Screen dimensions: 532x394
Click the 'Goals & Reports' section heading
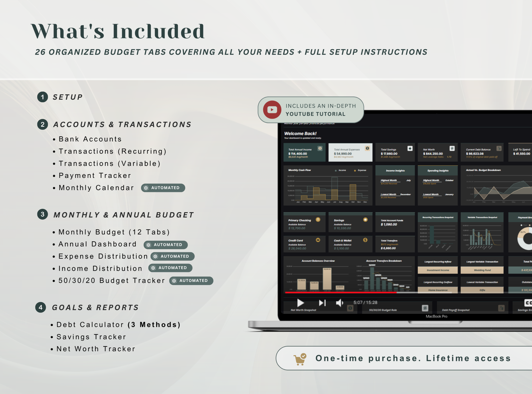(95, 308)
